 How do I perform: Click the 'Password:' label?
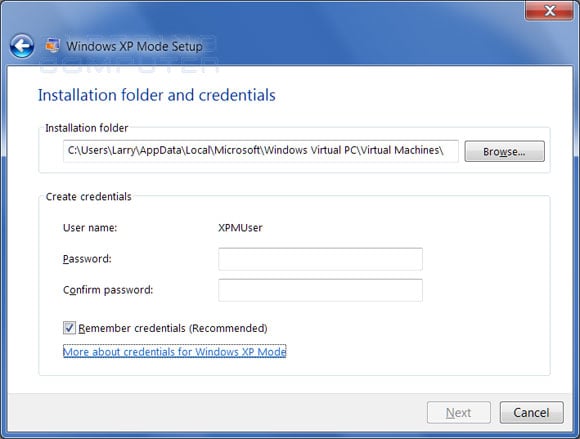pos(87,259)
